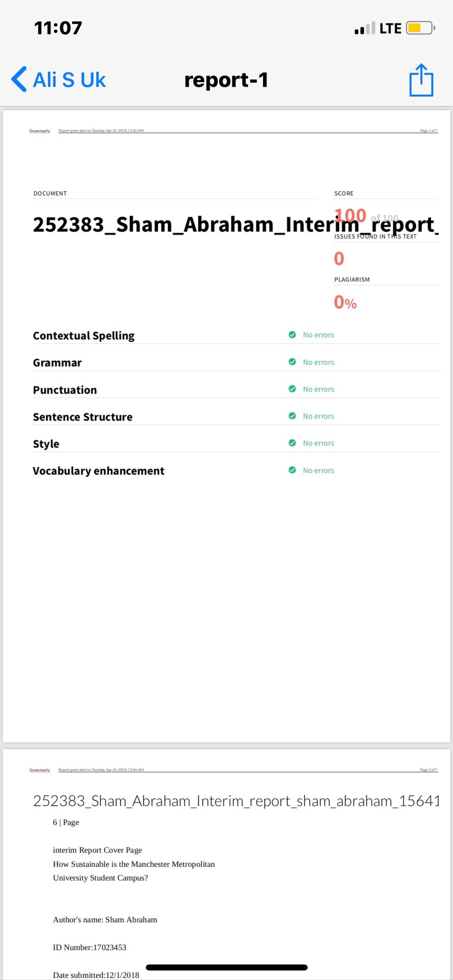Image resolution: width=453 pixels, height=980 pixels.
Task: Go back to the Ali S Uk chat
Action: (x=58, y=80)
